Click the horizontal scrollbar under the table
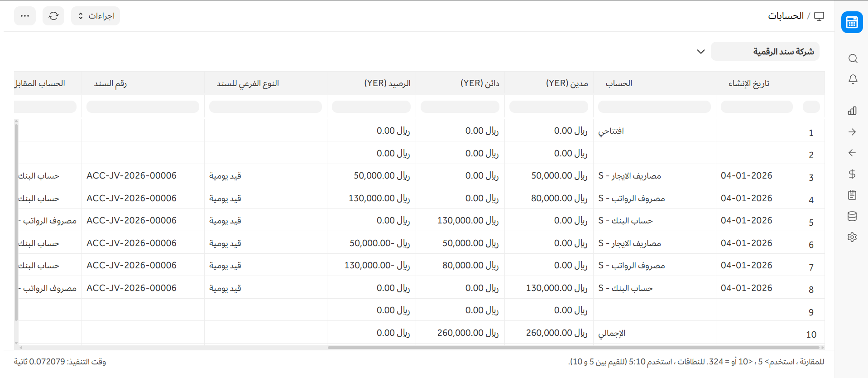Image resolution: width=868 pixels, height=378 pixels. coord(573,348)
